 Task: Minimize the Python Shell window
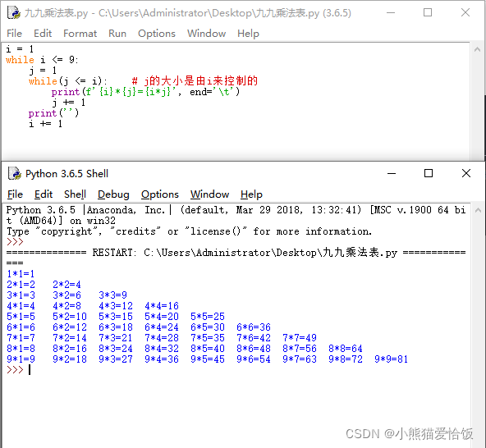(392, 173)
